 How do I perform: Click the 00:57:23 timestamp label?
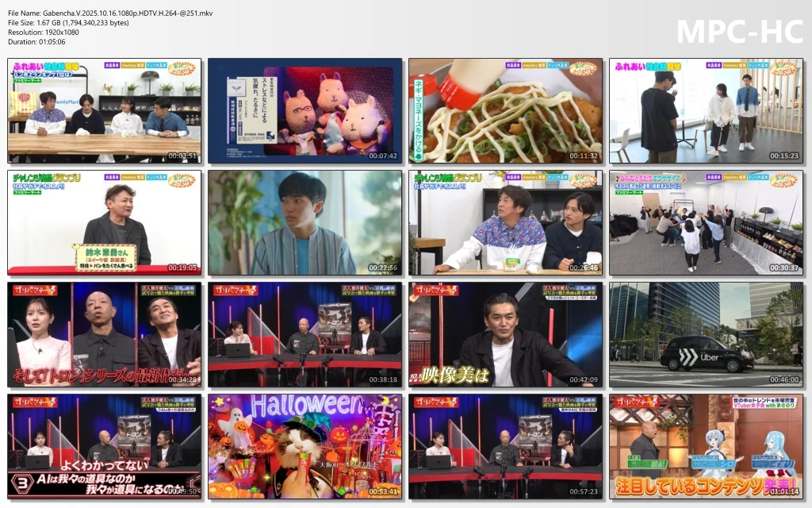coord(585,491)
